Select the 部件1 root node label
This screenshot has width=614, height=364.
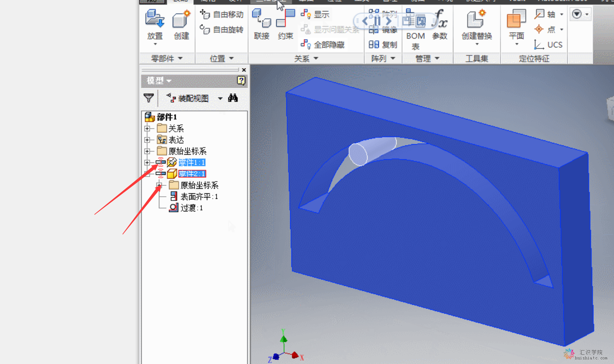167,116
